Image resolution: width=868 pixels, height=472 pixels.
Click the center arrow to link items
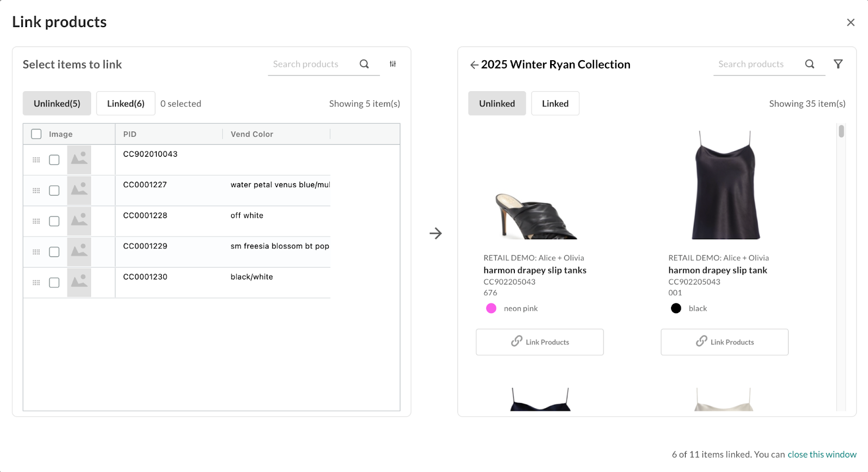(436, 233)
